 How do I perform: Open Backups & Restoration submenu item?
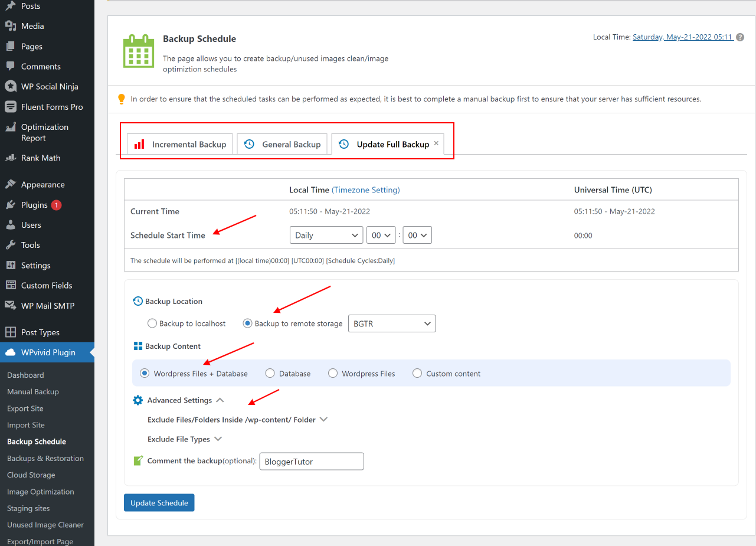45,458
